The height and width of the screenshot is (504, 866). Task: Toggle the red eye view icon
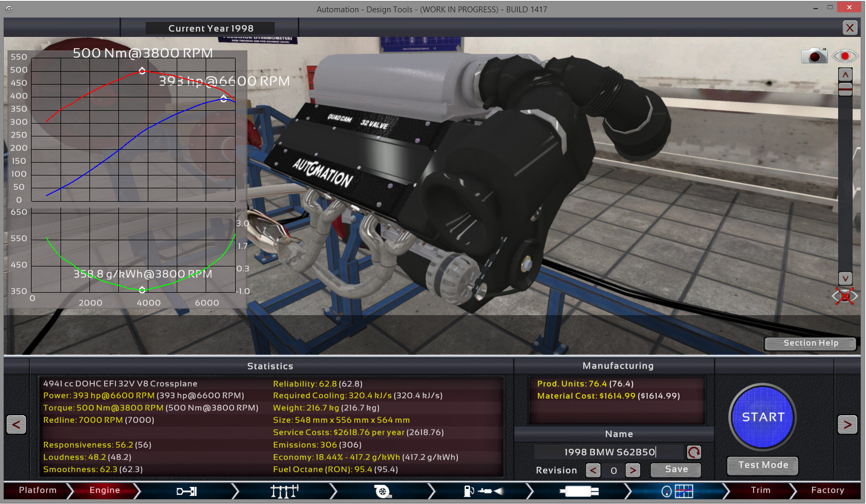[x=845, y=56]
